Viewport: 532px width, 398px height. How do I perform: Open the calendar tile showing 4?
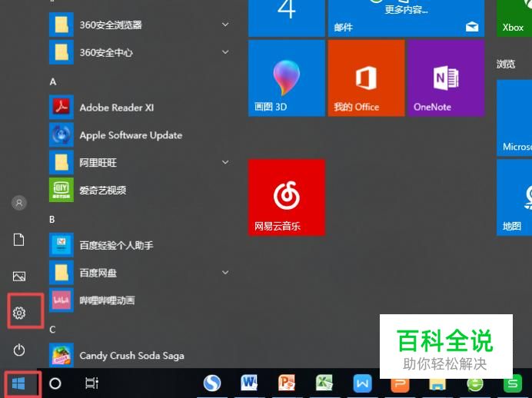click(286, 18)
